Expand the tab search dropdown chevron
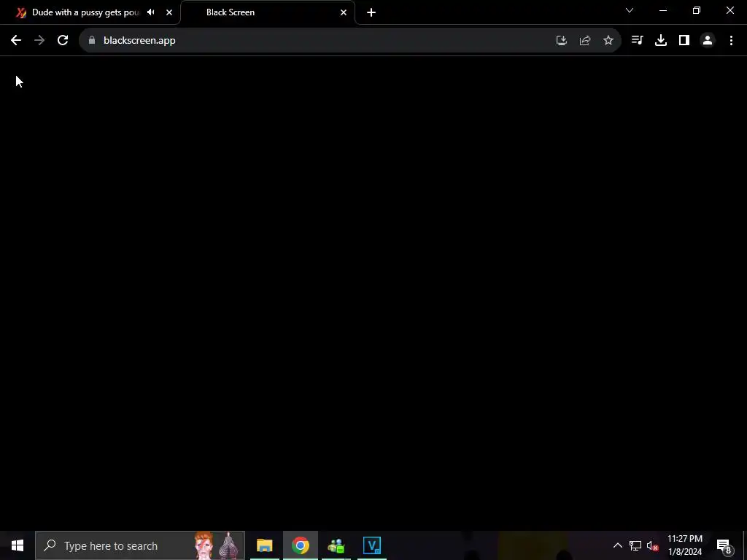This screenshot has height=560, width=747. [x=630, y=10]
